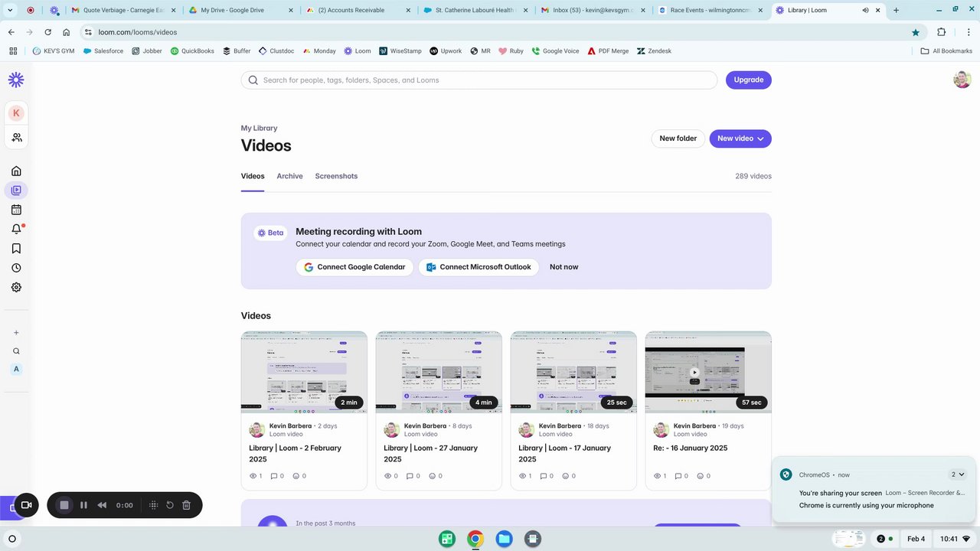Open the Loom logo home icon

[x=16, y=80]
